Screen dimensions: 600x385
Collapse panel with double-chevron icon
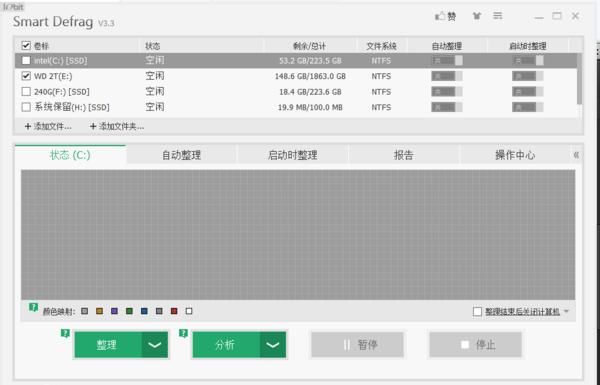576,155
